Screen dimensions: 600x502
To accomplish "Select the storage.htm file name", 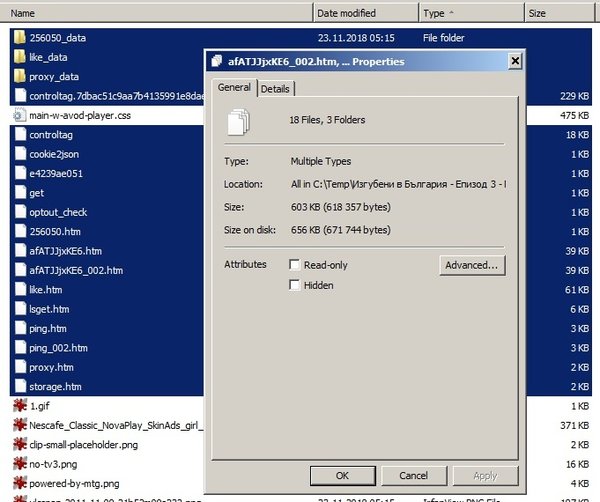I will [x=55, y=387].
